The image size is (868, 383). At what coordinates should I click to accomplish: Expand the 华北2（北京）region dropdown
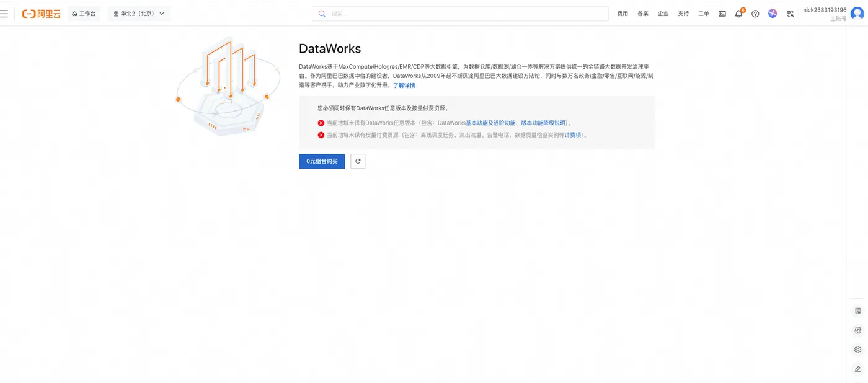139,14
